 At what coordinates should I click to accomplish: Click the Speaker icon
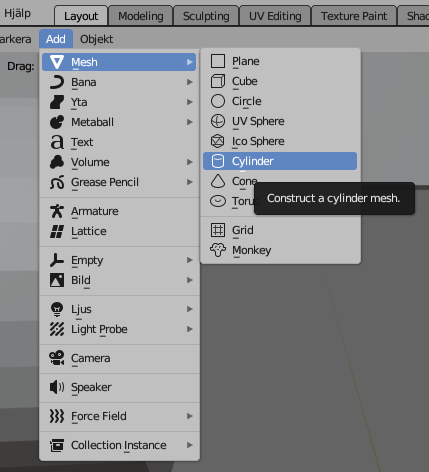57,387
